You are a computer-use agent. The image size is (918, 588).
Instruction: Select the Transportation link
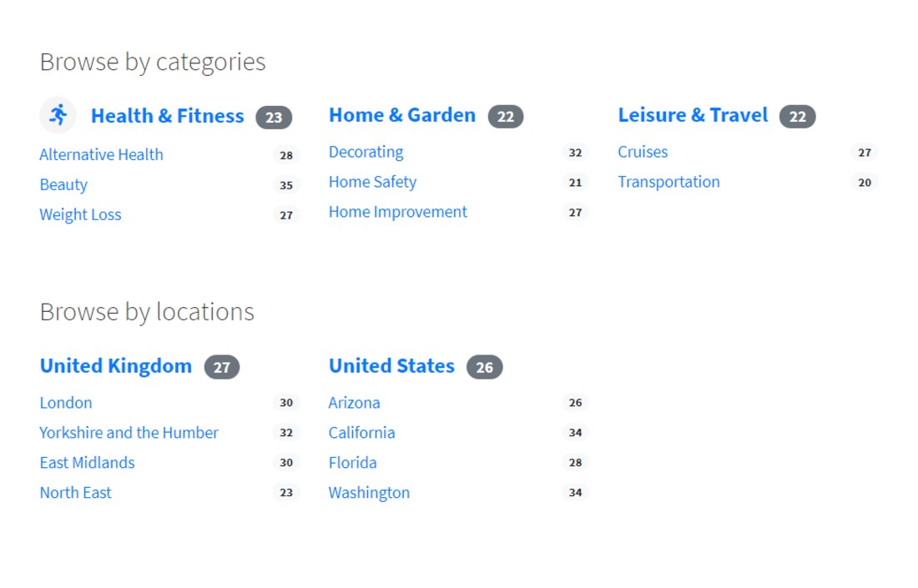pyautogui.click(x=668, y=182)
